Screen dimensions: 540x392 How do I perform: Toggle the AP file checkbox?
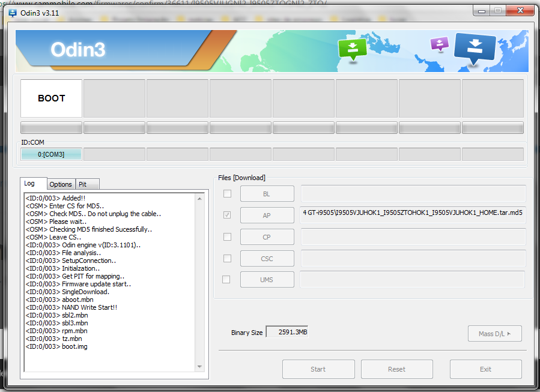(227, 215)
